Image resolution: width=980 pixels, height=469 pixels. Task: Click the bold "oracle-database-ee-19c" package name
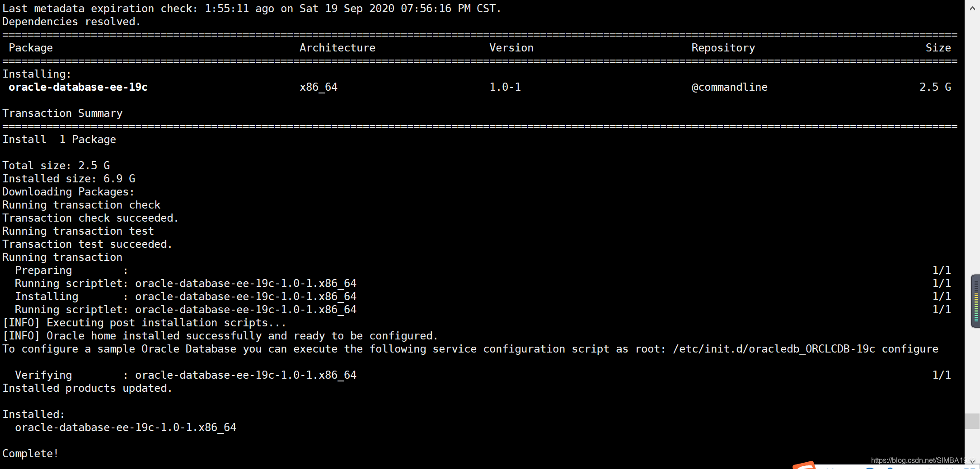[x=78, y=87]
